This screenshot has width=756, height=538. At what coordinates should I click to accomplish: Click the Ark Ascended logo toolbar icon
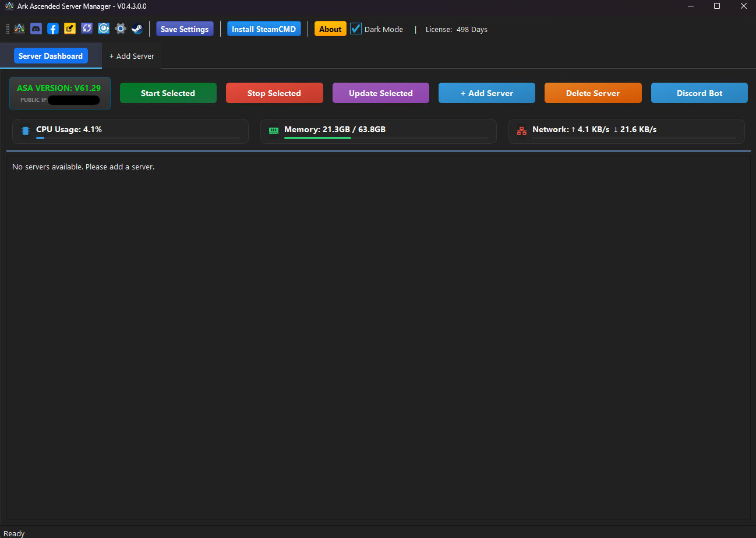click(19, 29)
